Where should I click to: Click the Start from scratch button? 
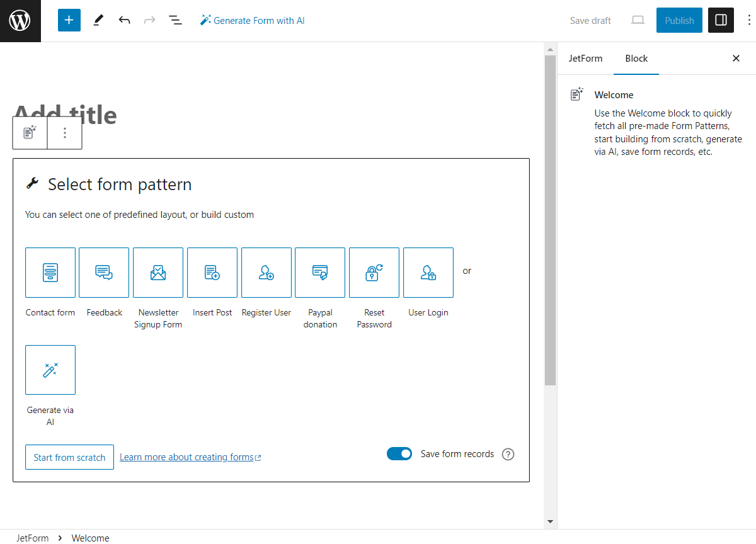coord(69,458)
